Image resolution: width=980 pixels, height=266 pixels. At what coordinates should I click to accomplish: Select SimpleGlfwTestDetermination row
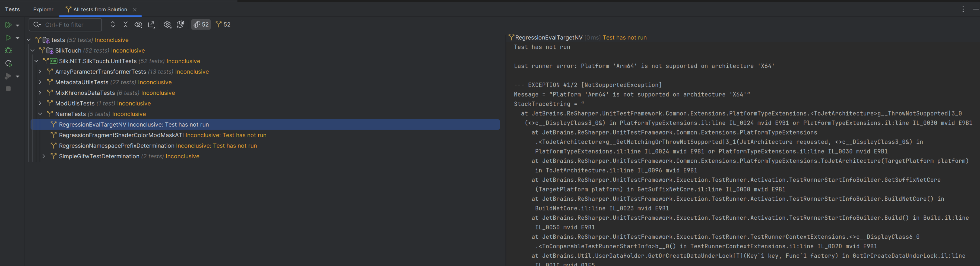point(265,156)
